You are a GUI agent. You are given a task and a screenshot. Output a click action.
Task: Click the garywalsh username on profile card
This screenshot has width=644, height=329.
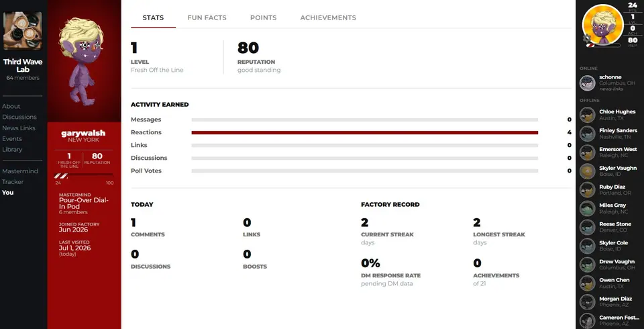tap(83, 133)
